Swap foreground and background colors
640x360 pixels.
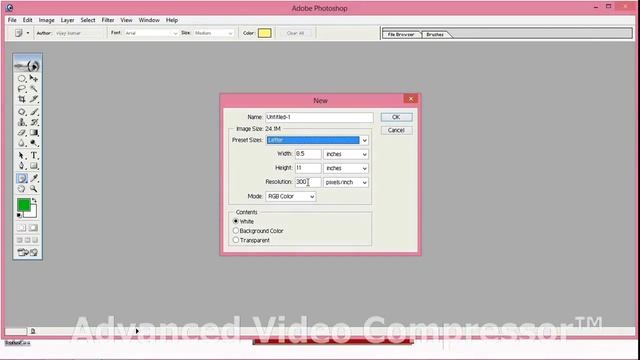(34, 200)
